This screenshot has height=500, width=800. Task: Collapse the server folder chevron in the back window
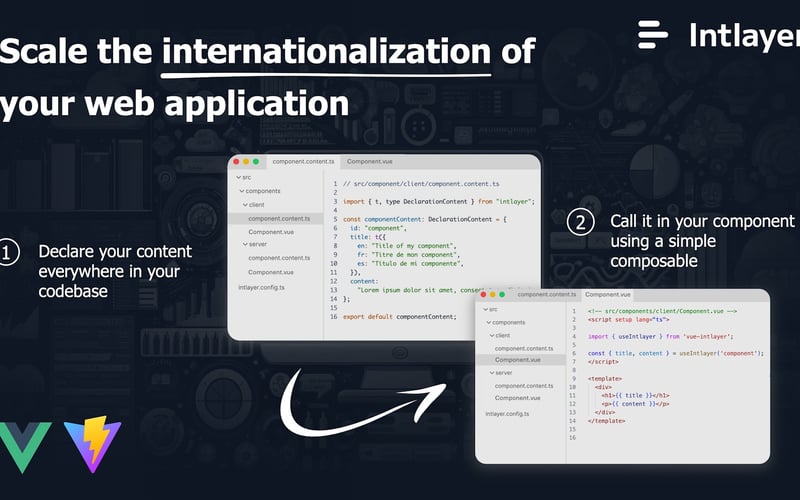[x=245, y=244]
